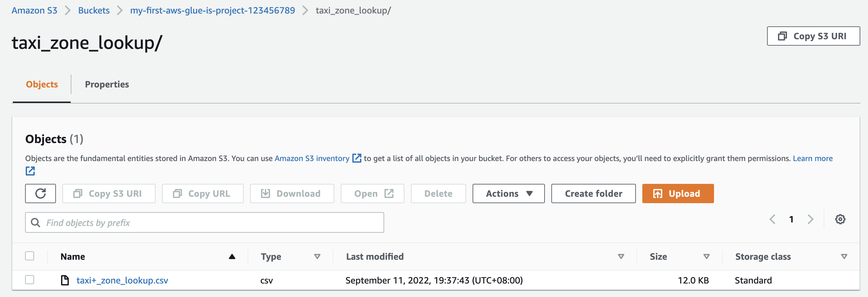Click the Name column header
The image size is (868, 297).
[x=73, y=256]
